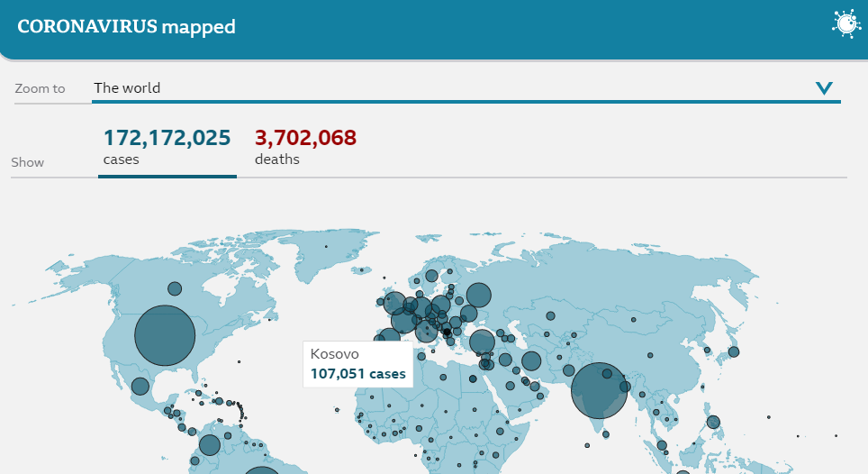Select the Iceland case dot
Viewport: 868px width, 474px height.
click(361, 270)
